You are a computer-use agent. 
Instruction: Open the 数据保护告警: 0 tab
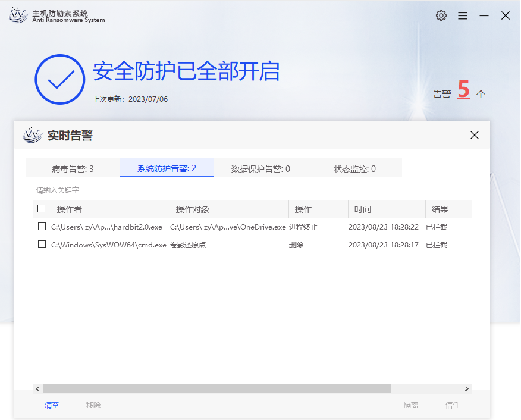click(260, 169)
